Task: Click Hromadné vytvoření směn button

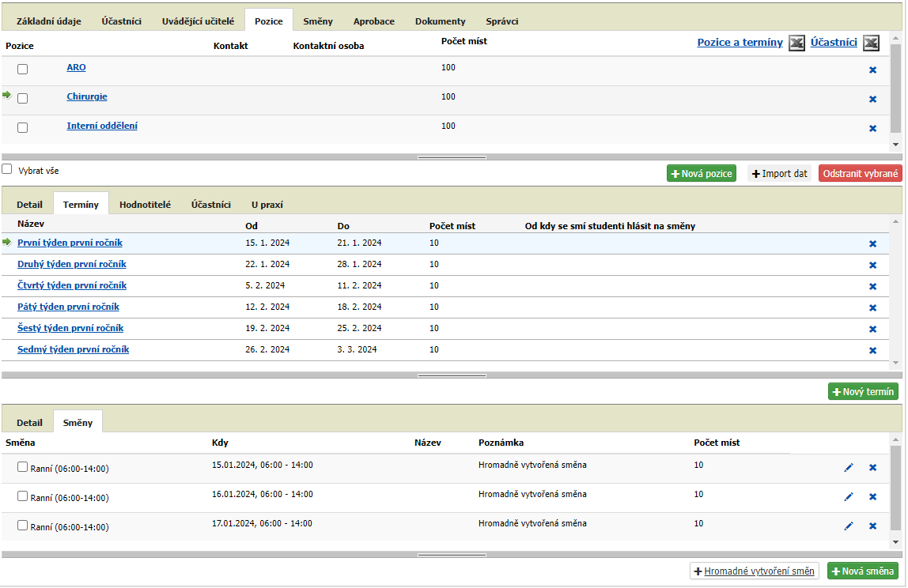Action: point(755,571)
